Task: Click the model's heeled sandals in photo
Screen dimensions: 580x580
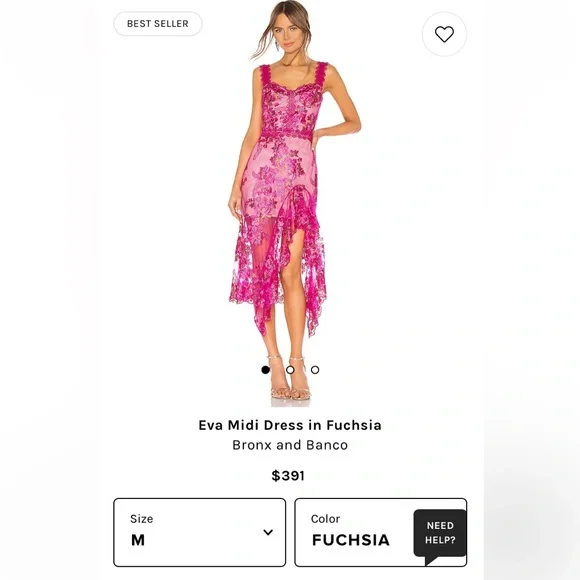Action: click(290, 379)
